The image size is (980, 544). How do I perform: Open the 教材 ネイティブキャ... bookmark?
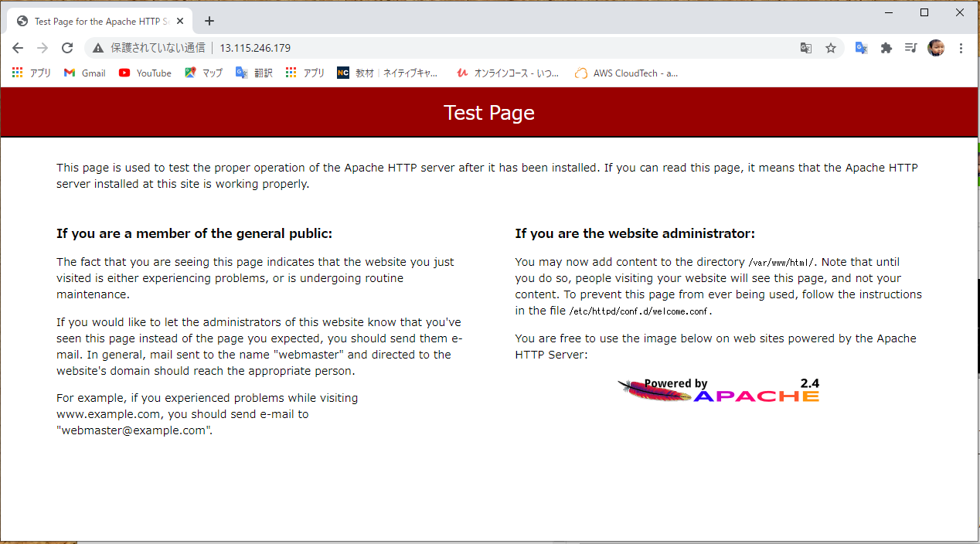(x=387, y=73)
